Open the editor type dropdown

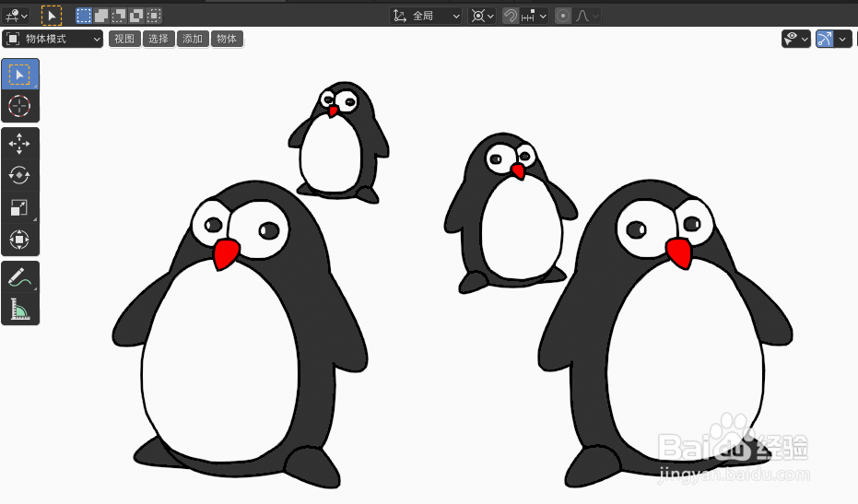click(x=16, y=16)
